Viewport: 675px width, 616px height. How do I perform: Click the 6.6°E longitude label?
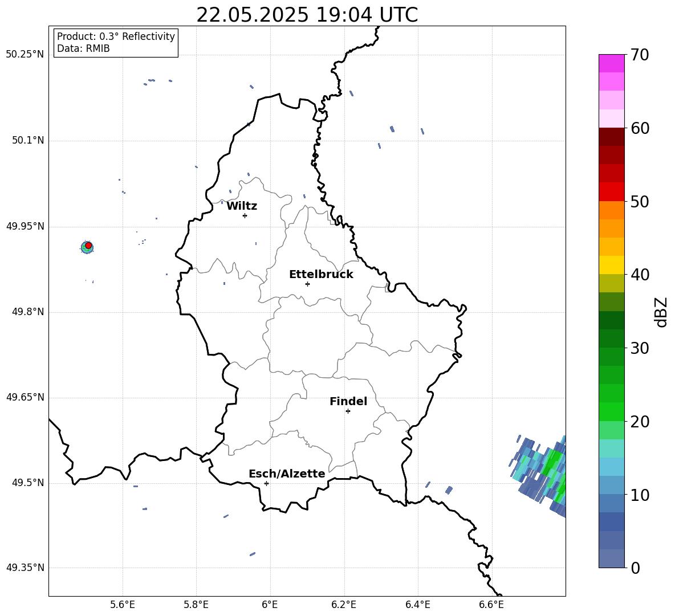[x=491, y=605]
